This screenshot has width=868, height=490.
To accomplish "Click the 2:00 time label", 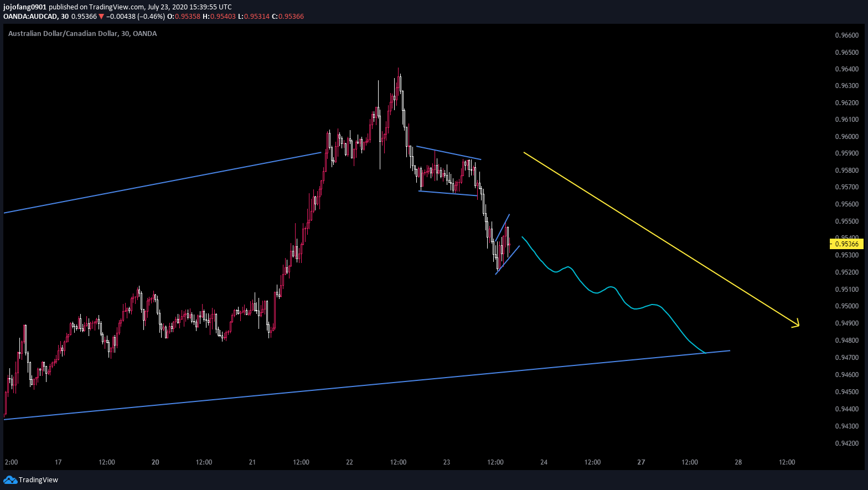I will [11, 462].
